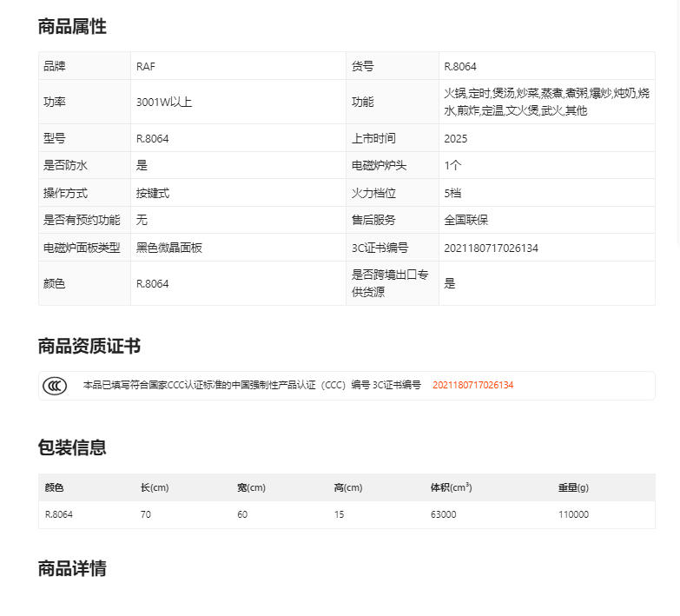
Task: Click the 3C certificate number in attributes table
Action: (491, 248)
